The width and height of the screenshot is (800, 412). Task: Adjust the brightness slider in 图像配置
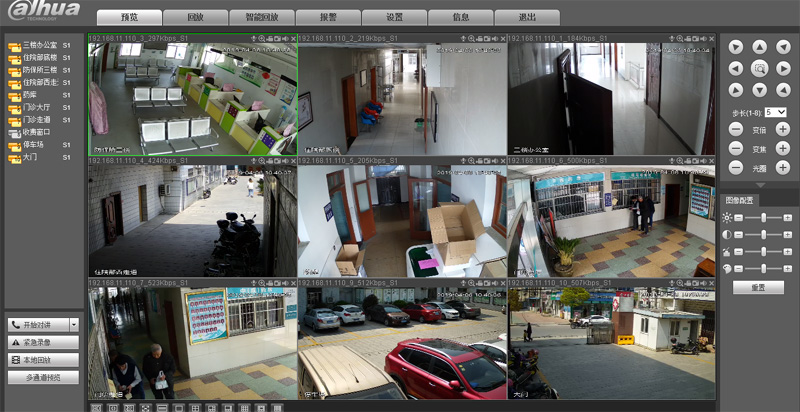pos(762,217)
